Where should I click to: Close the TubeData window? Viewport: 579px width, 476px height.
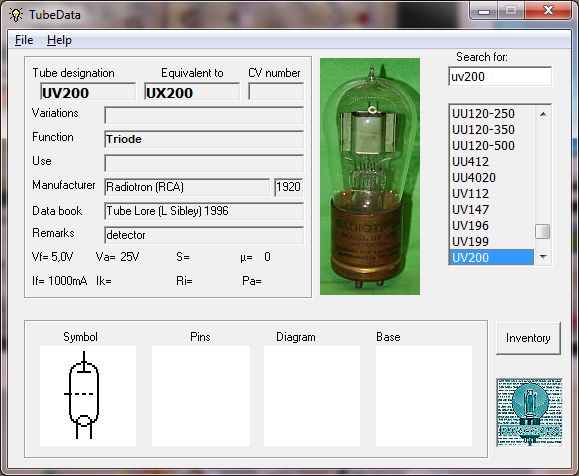[x=548, y=10]
